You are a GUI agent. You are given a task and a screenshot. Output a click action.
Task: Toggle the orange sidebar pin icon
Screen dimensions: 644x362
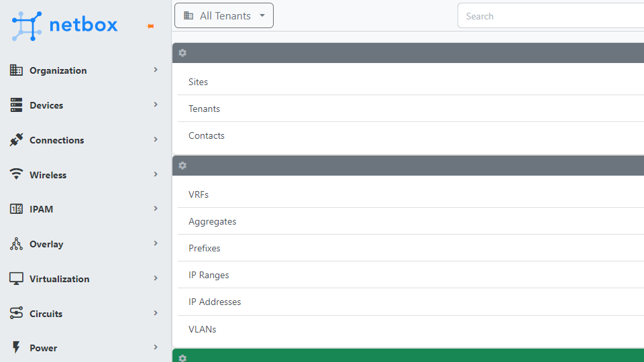coord(150,26)
